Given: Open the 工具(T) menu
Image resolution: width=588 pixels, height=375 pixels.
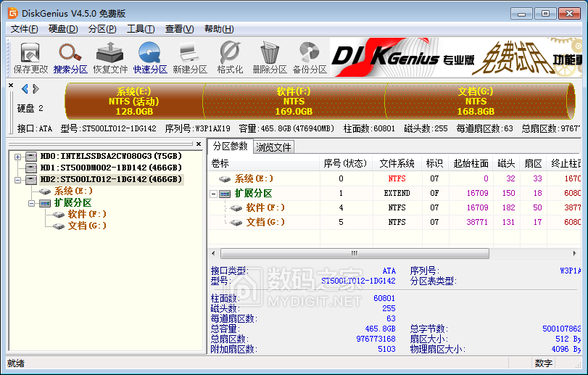Looking at the screenshot, I should 141,29.
